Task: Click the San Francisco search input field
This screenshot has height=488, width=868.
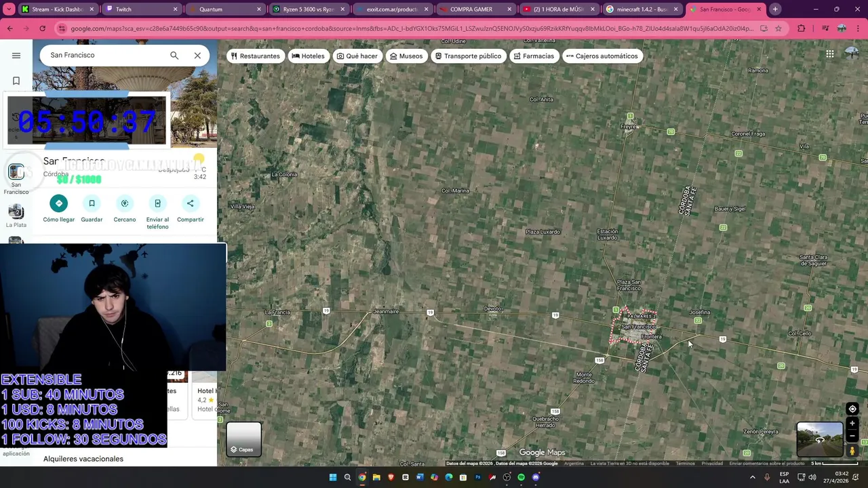Action: point(105,55)
